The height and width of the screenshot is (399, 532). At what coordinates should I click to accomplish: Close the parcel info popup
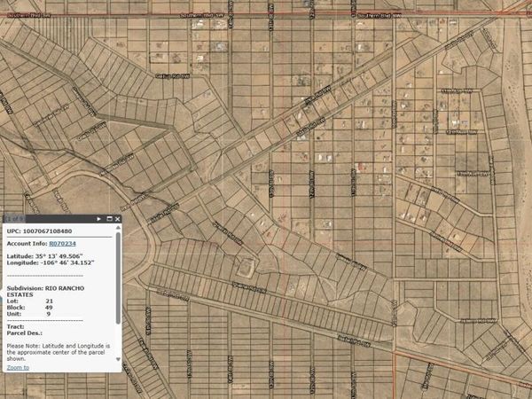pos(117,218)
